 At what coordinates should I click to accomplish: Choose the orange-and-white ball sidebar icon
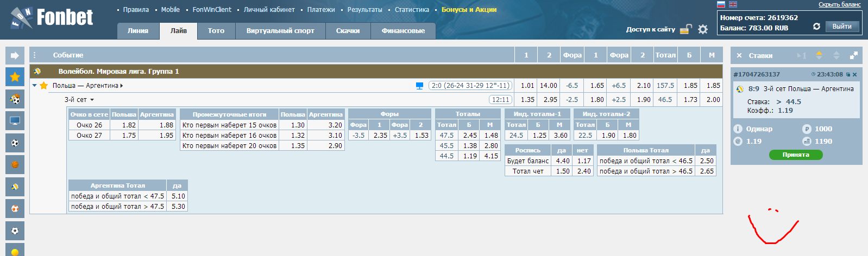click(15, 208)
